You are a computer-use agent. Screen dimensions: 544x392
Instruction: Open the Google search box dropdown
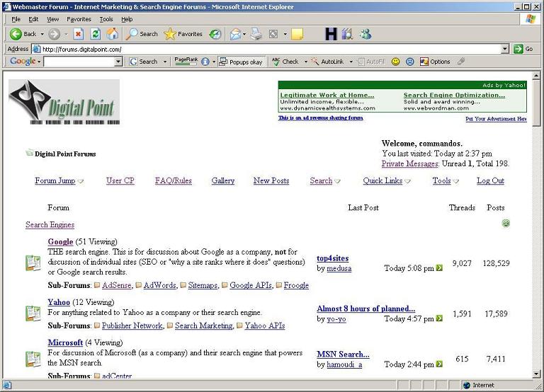(119, 62)
